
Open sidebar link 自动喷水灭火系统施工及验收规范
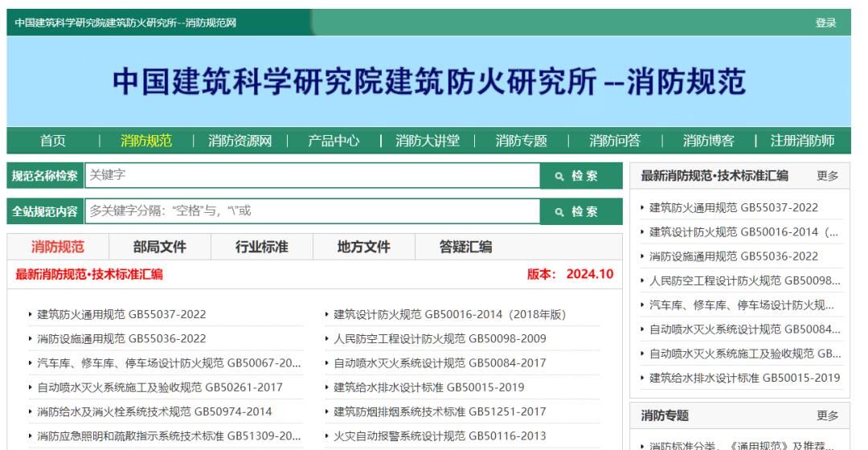click(744, 354)
